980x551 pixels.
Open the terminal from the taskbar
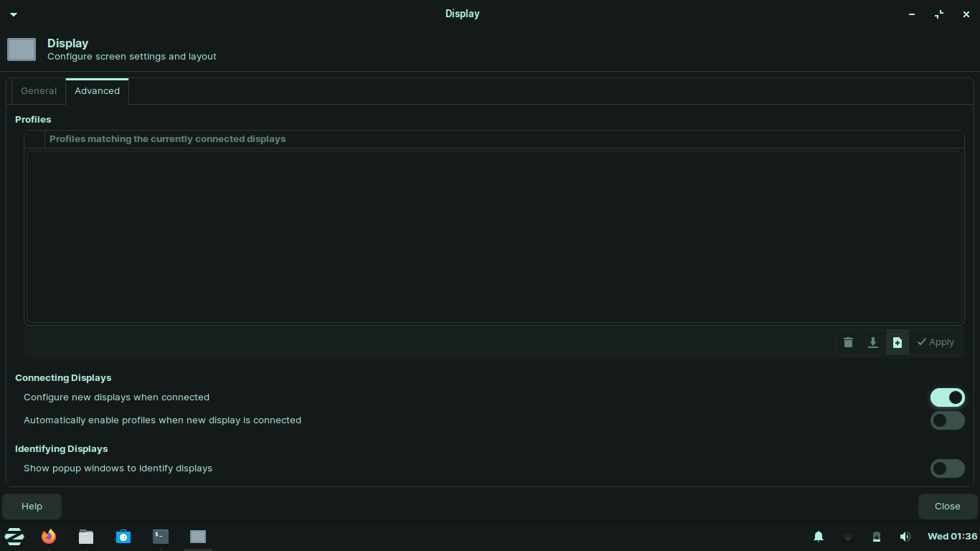click(161, 537)
